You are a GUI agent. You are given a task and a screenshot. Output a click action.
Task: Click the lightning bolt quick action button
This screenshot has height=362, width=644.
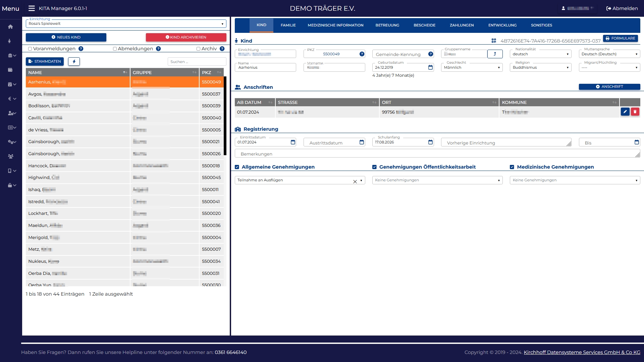(74, 61)
